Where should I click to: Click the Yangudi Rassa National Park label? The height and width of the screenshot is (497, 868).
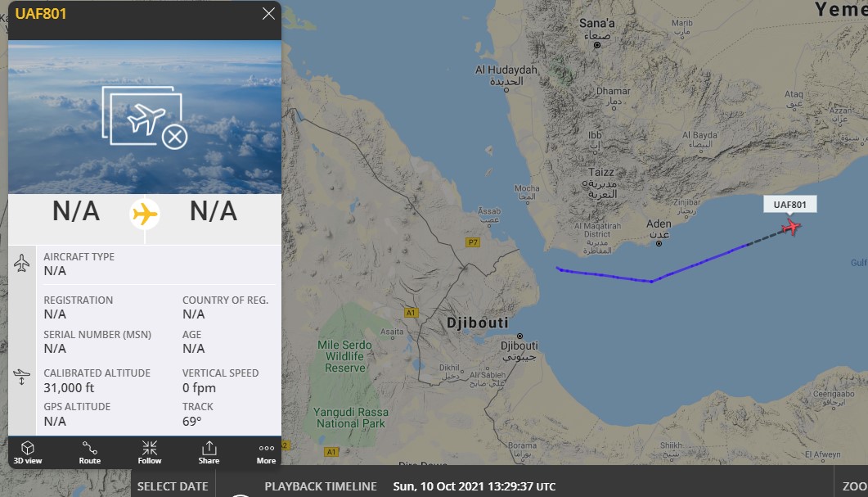[x=350, y=418]
